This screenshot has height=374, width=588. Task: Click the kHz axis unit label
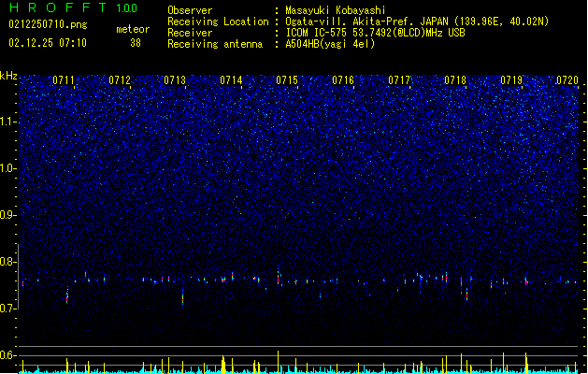(x=8, y=76)
